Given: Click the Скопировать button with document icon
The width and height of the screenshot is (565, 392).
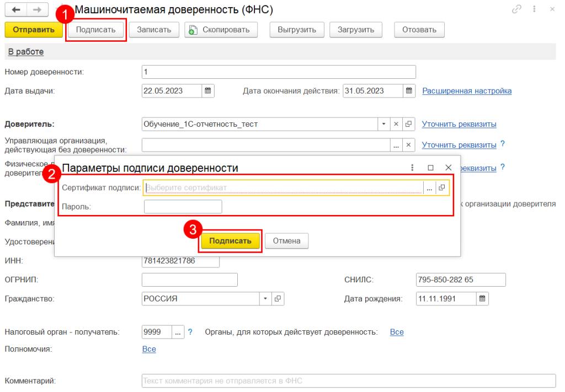Looking at the screenshot, I should pos(221,30).
